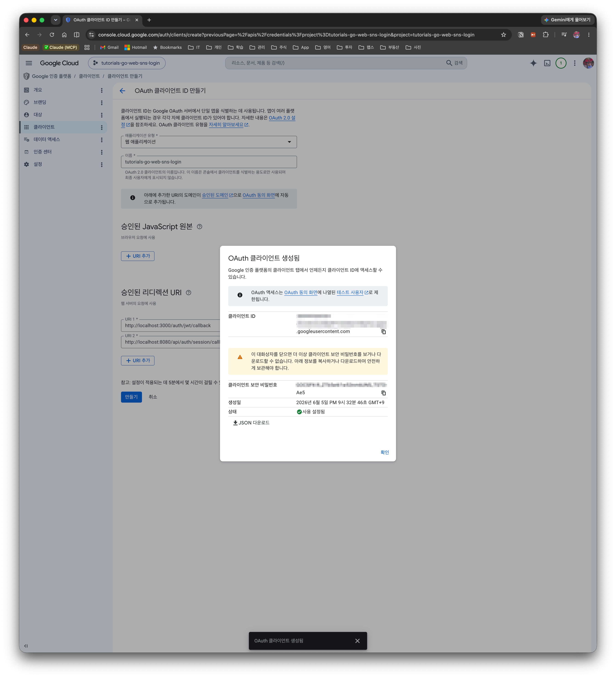Open the OAuth 2.0 설정 link
The image size is (616, 678).
(x=282, y=118)
